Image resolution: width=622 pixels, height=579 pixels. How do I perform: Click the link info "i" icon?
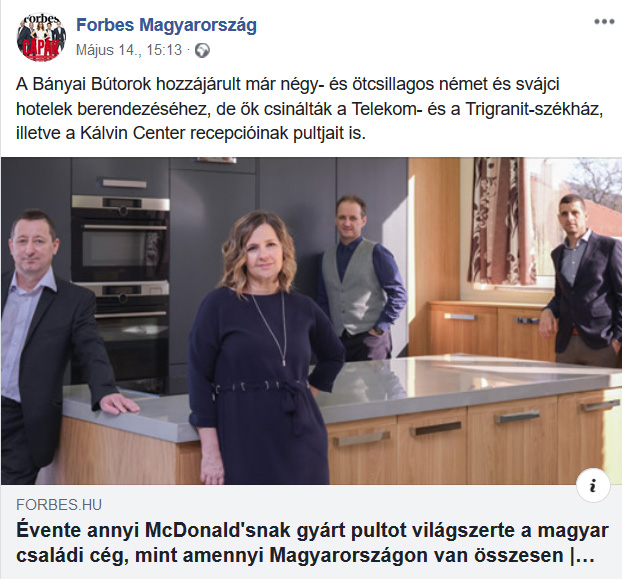click(x=593, y=485)
